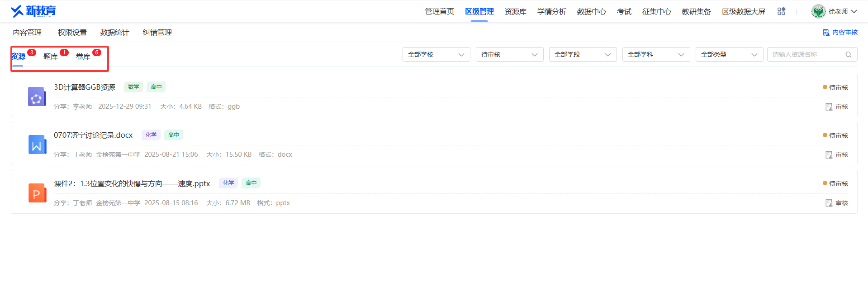
Task: Open the 待审核 status dropdown
Action: point(510,54)
